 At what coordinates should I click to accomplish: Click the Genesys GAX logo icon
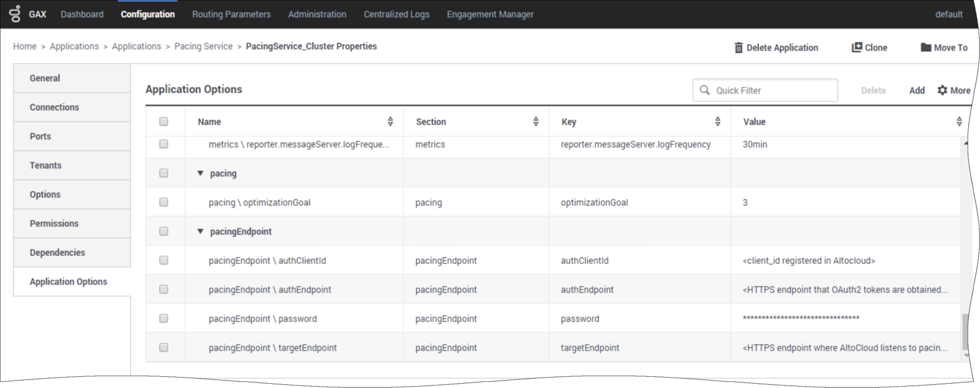tap(15, 13)
